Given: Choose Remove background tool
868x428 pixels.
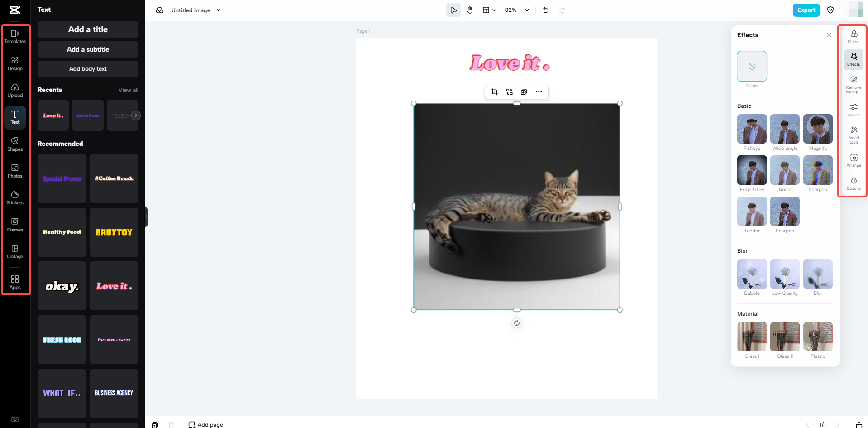Looking at the screenshot, I should 854,85.
